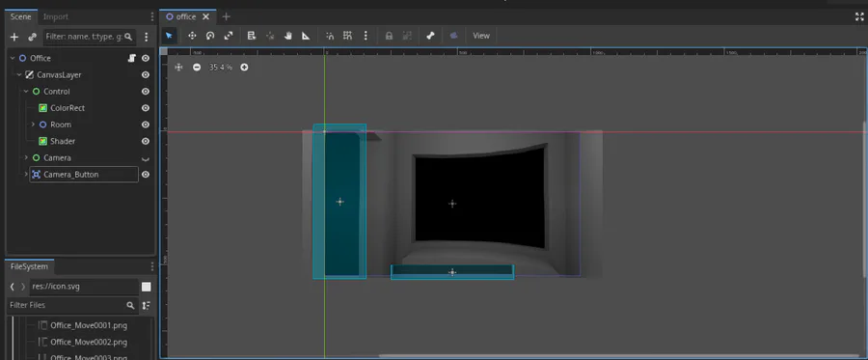Viewport: 868px width, 360px height.
Task: Select the Shader node in tree
Action: [63, 141]
